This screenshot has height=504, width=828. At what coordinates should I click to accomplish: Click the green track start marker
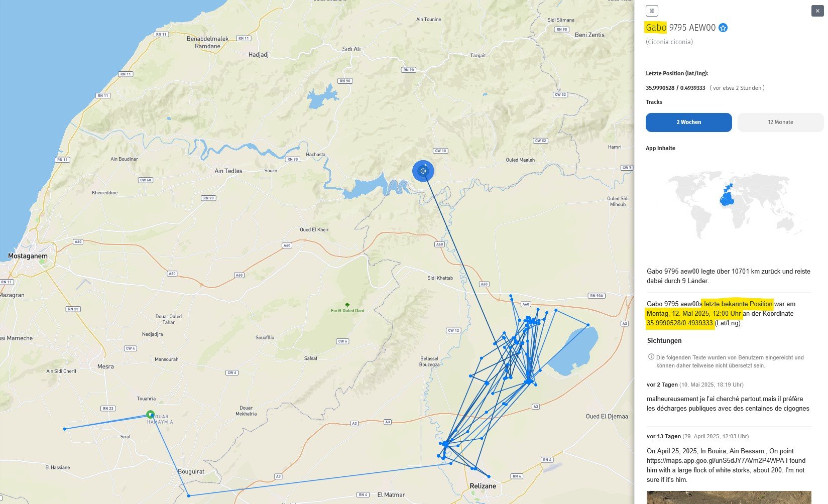point(150,414)
